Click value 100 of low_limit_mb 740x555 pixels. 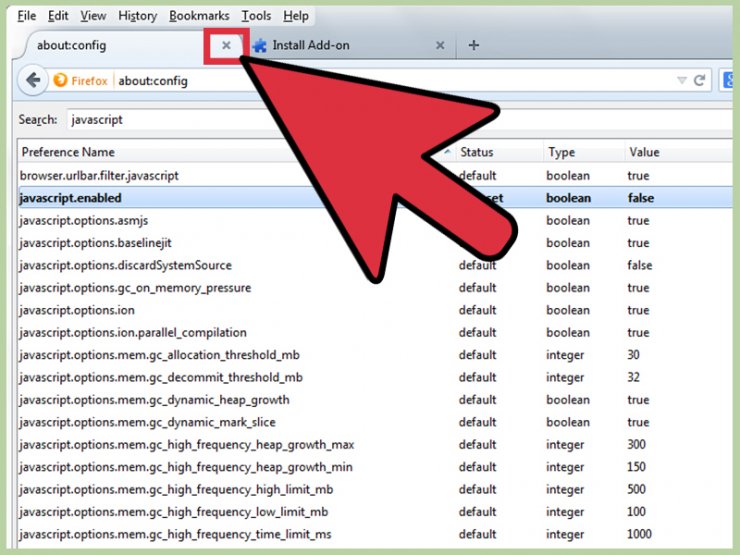click(x=636, y=512)
